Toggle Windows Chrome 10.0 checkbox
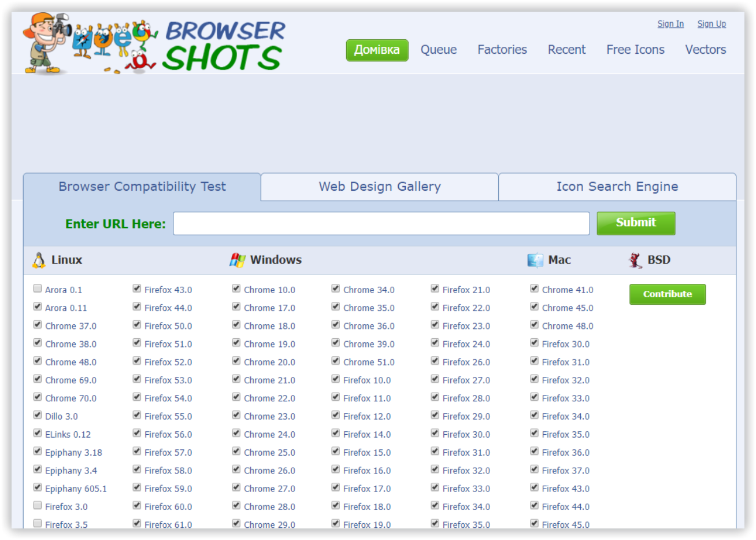 coord(236,289)
